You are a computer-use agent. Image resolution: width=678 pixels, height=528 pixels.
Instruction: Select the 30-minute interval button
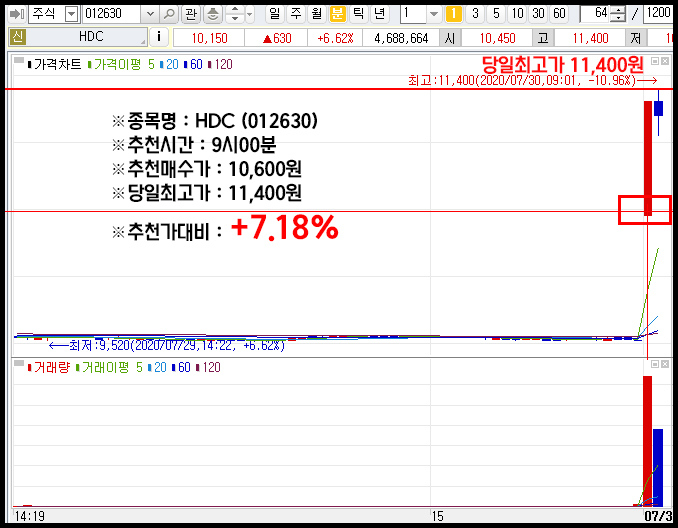coord(538,14)
